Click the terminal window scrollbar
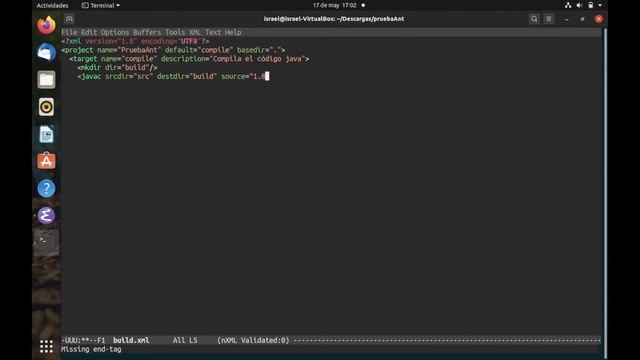The image size is (640, 360). tap(605, 192)
